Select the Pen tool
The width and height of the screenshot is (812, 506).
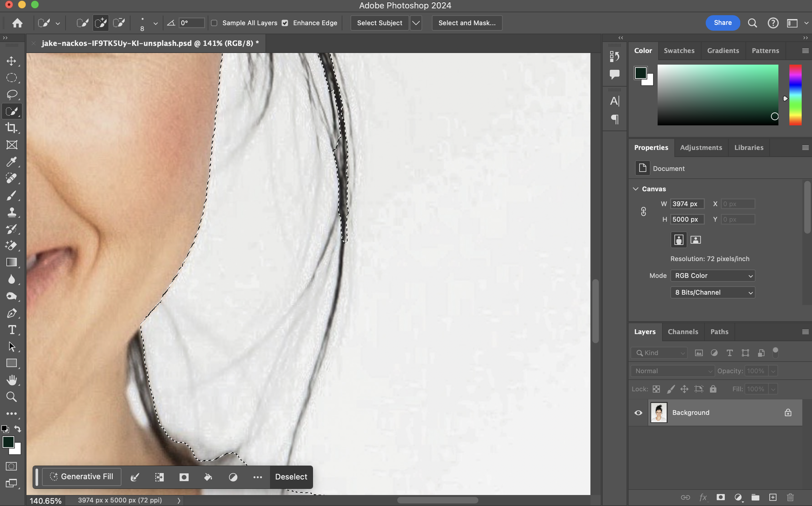click(12, 313)
